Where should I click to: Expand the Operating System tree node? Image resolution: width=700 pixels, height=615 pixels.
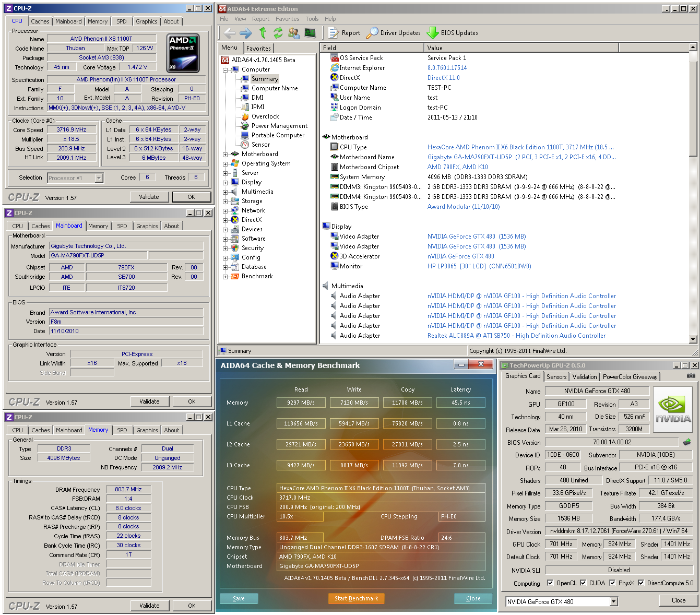click(226, 164)
